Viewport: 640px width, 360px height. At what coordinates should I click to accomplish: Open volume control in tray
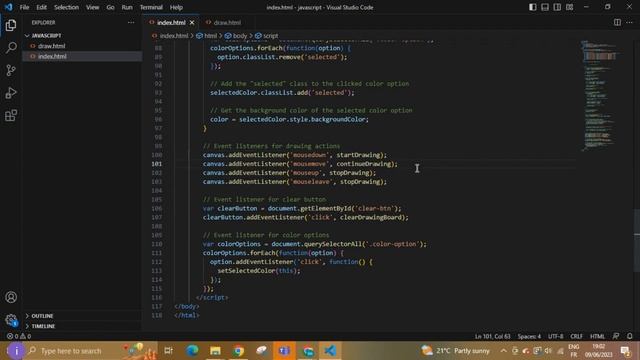(x=548, y=351)
